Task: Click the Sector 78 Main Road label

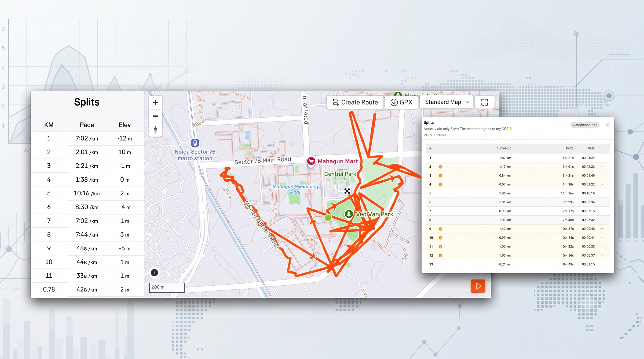Action: pos(263,161)
